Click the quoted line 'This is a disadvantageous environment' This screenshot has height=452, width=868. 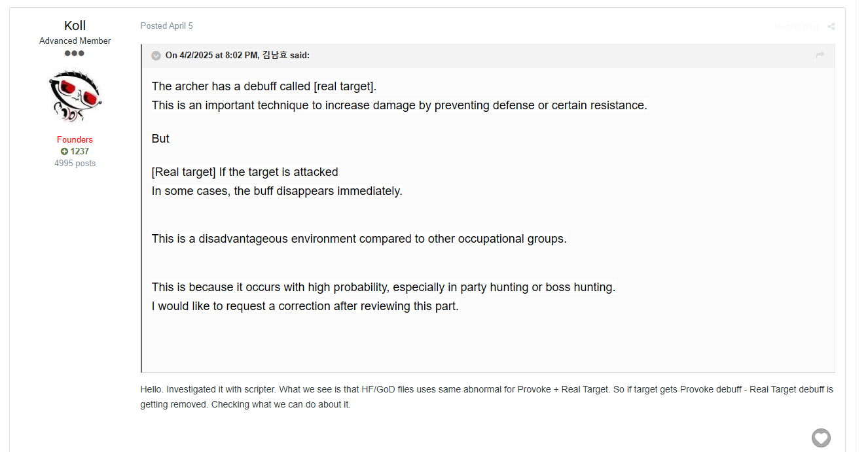(359, 239)
